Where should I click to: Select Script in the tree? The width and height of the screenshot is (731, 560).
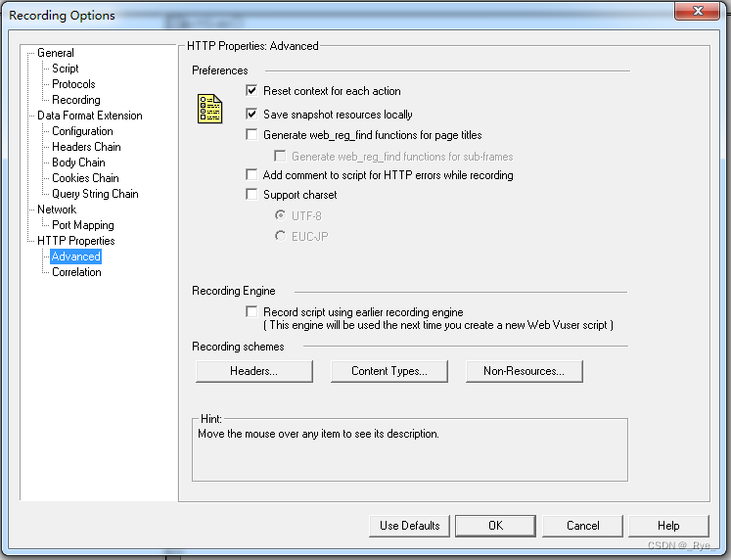pyautogui.click(x=66, y=69)
